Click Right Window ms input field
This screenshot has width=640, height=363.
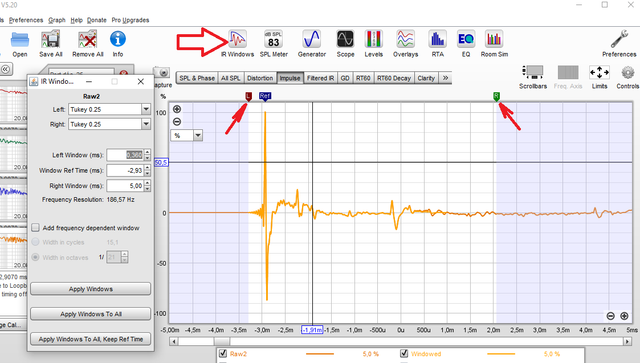pos(125,186)
